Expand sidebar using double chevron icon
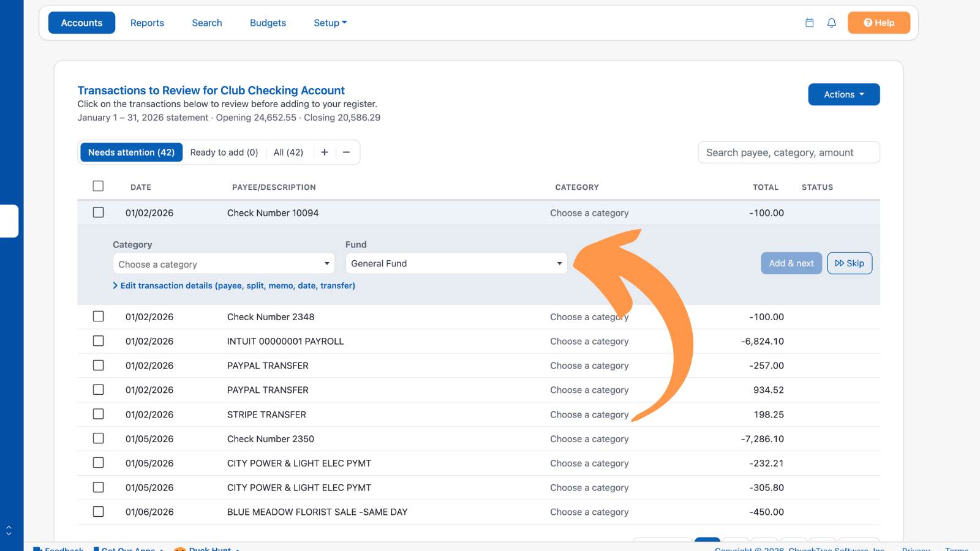 click(x=9, y=530)
